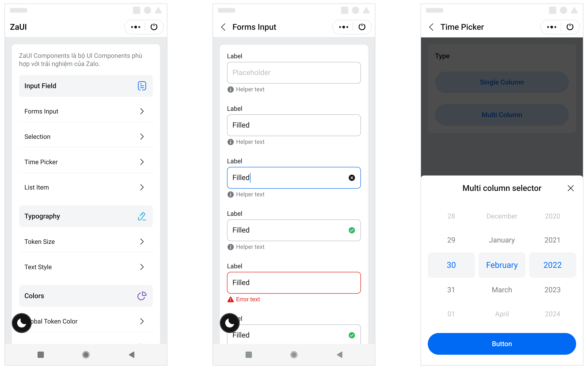Click the power icon on Forms Input screen
Screen dimensions: 588x370
point(361,27)
